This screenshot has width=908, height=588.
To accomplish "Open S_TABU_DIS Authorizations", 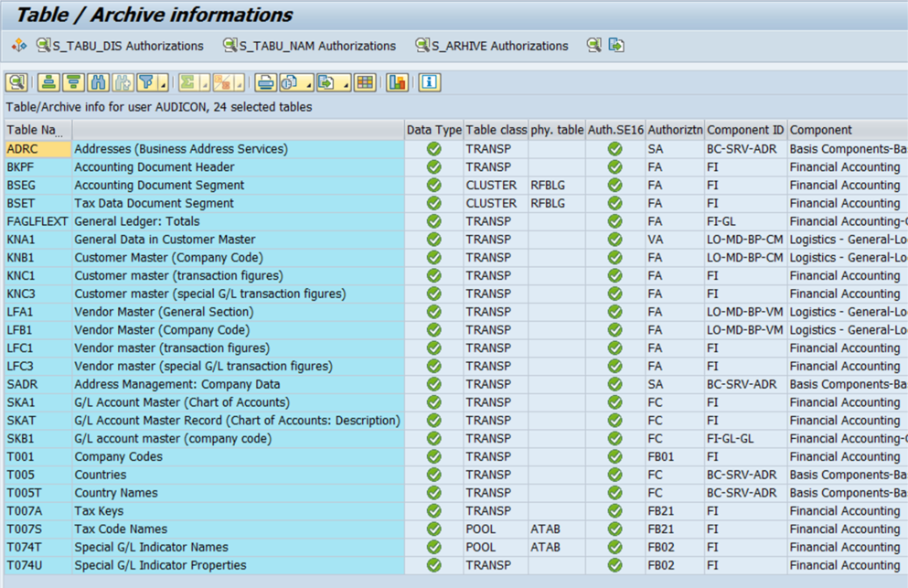I will (120, 46).
